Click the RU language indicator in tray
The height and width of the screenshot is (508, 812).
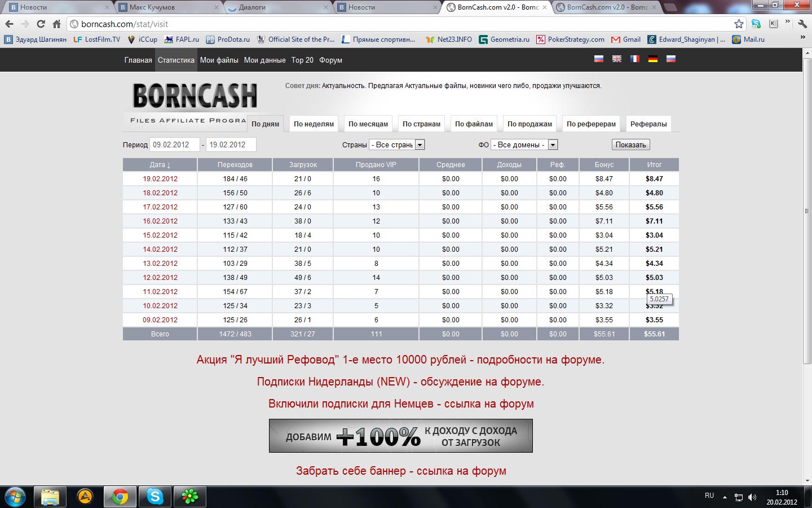(709, 496)
